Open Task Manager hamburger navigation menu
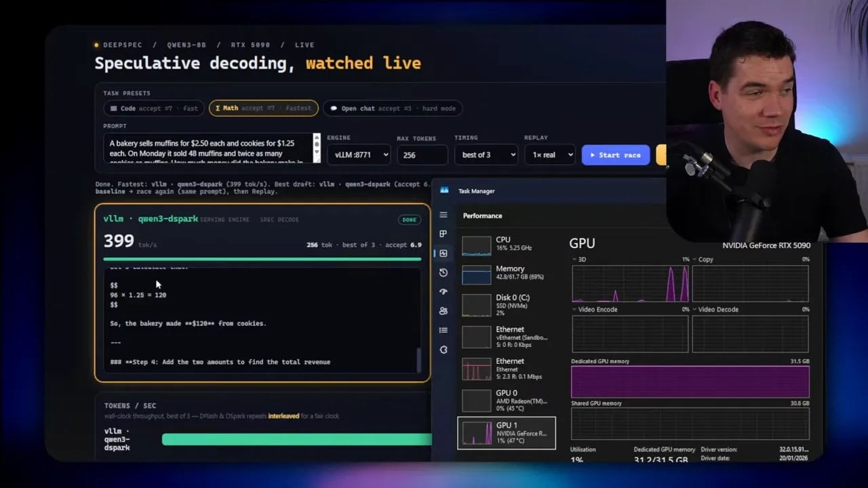The image size is (868, 488). [443, 215]
